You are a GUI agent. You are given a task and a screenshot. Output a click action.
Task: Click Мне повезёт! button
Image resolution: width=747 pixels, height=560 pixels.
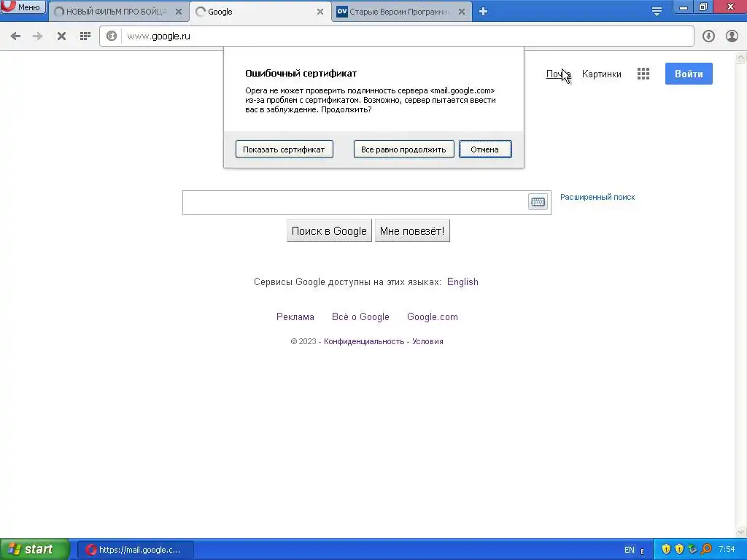tap(412, 231)
